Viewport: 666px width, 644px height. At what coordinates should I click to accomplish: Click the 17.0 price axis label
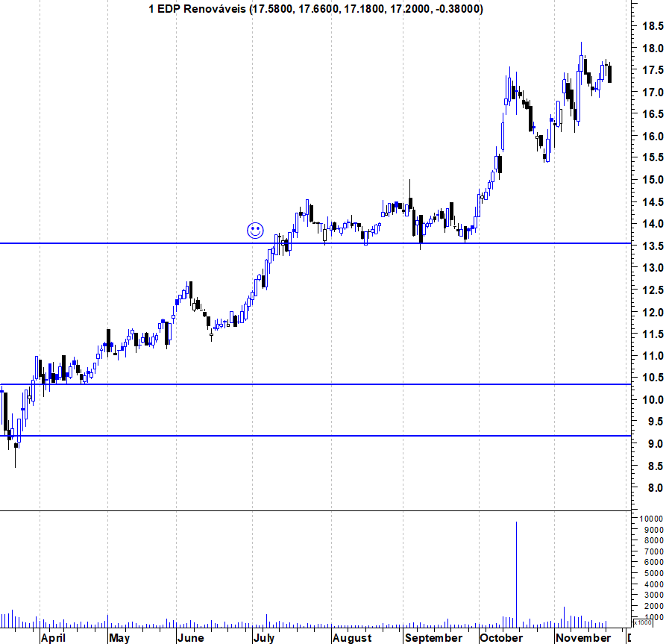pyautogui.click(x=653, y=92)
